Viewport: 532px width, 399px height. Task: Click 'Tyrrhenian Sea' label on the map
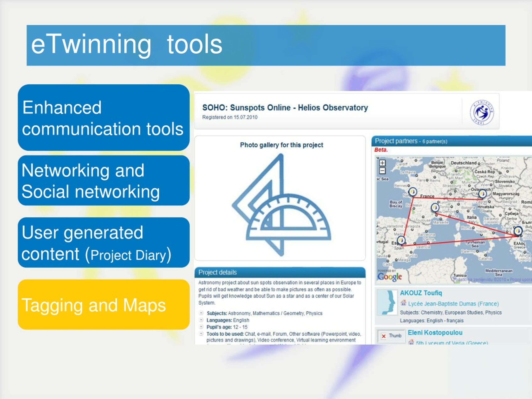[475, 244]
